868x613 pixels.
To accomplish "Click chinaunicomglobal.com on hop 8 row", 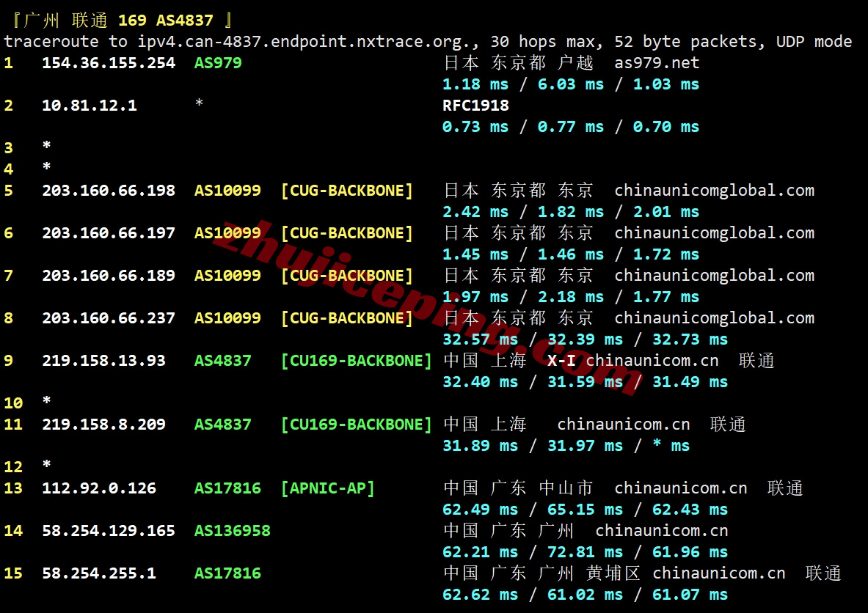I will click(714, 319).
